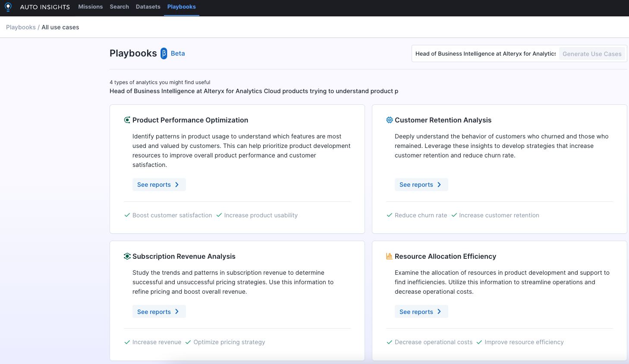This screenshot has height=364, width=629.
Task: Switch to the Datasets tab
Action: (x=148, y=7)
